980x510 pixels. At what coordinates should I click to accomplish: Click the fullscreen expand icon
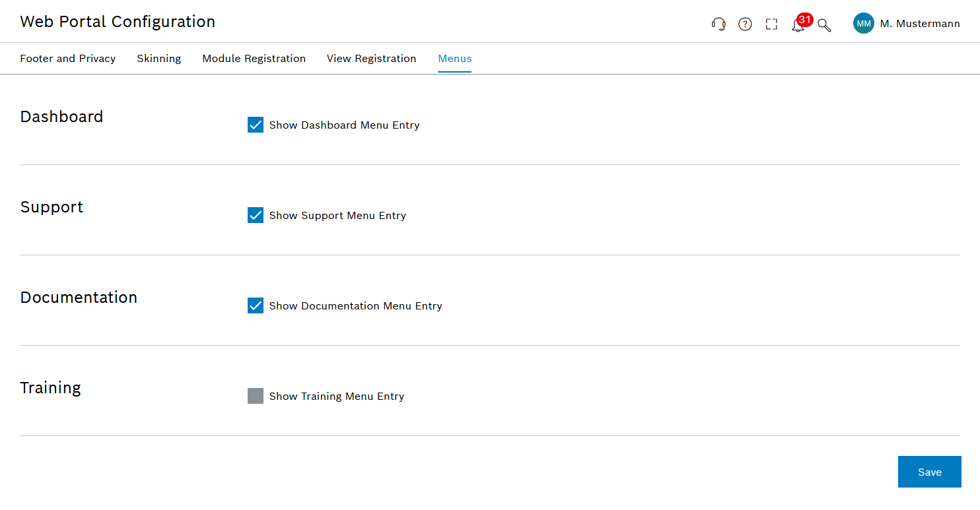pos(771,24)
